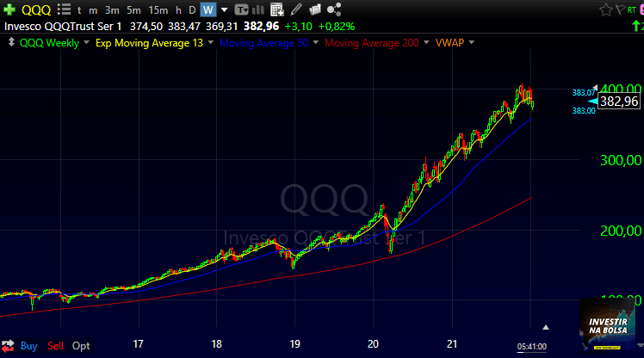Click the +3,10 change value
Viewport: 644px width, 358px height.
(298, 27)
